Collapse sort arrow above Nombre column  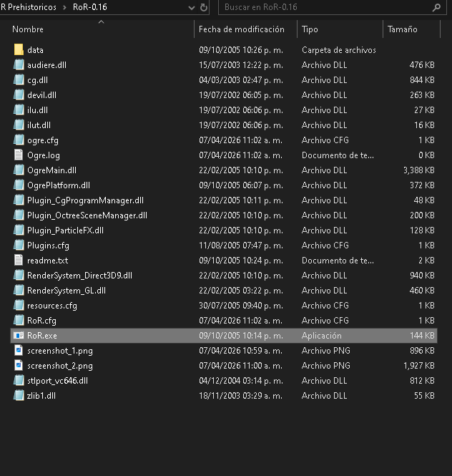tap(101, 21)
